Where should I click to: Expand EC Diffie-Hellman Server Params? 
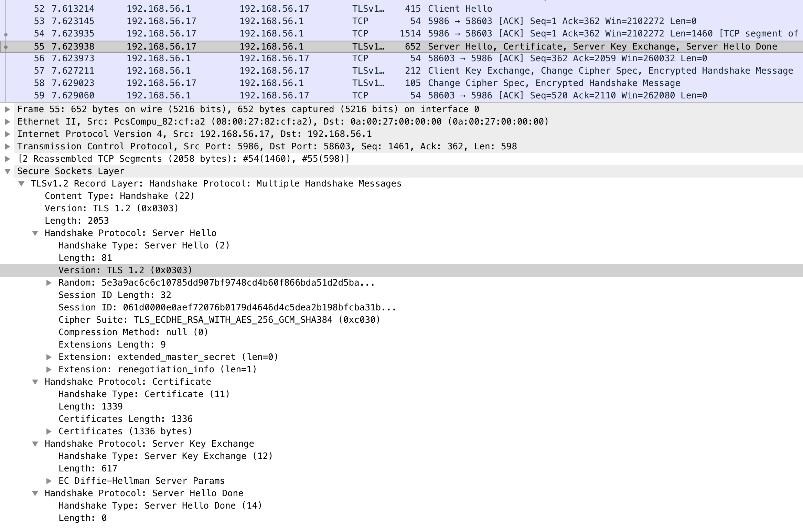(x=48, y=481)
